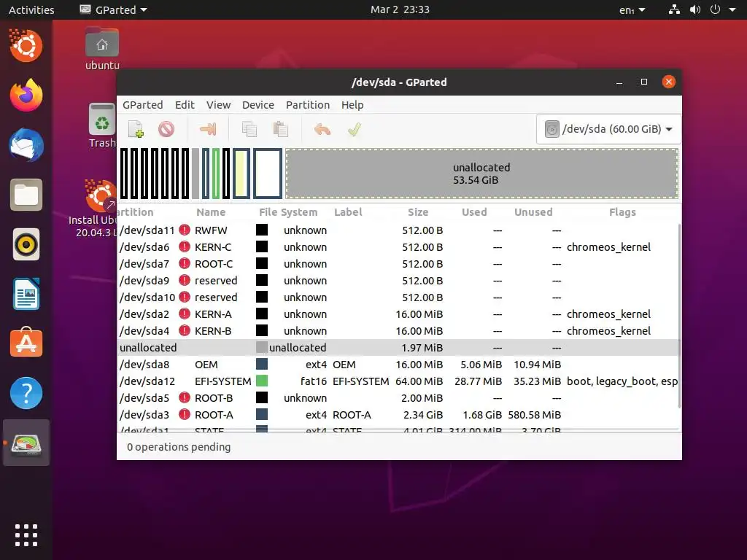Click the gray unallocated color swatch in the table
The image size is (747, 560).
coord(262,347)
